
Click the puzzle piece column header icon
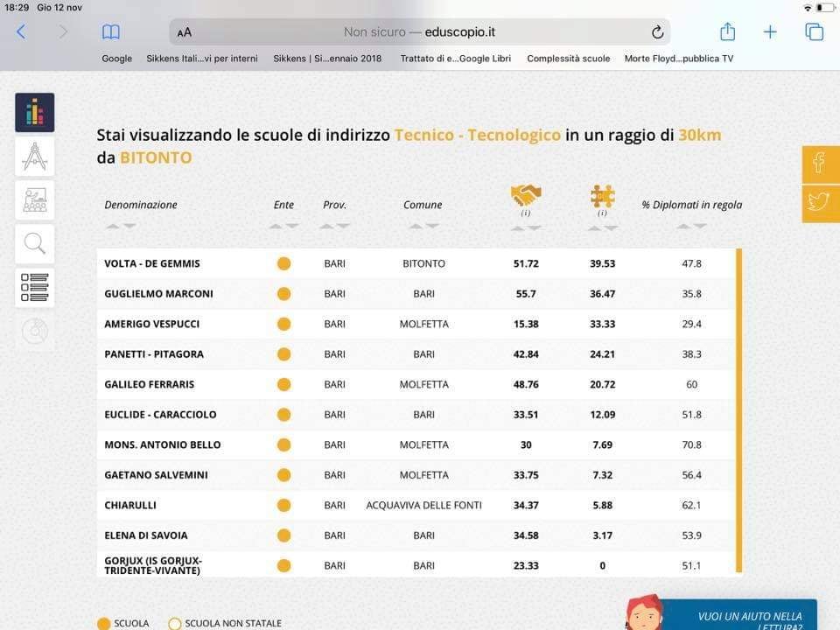pos(602,196)
